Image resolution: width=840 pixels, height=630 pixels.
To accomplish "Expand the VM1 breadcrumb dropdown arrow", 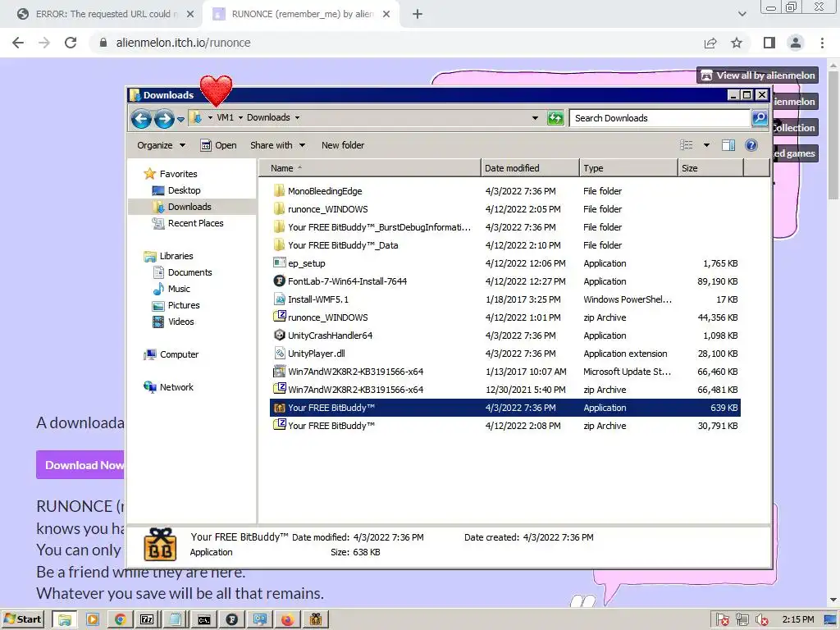I will pyautogui.click(x=240, y=118).
